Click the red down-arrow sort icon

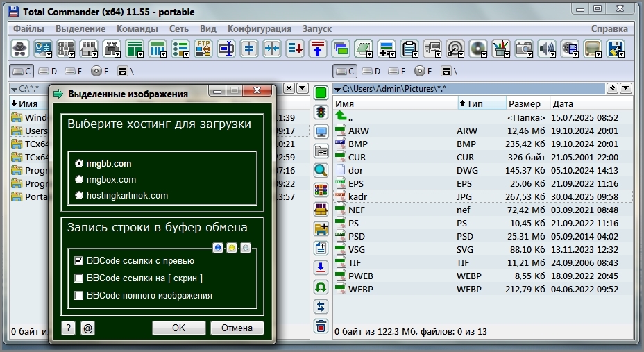[x=295, y=49]
